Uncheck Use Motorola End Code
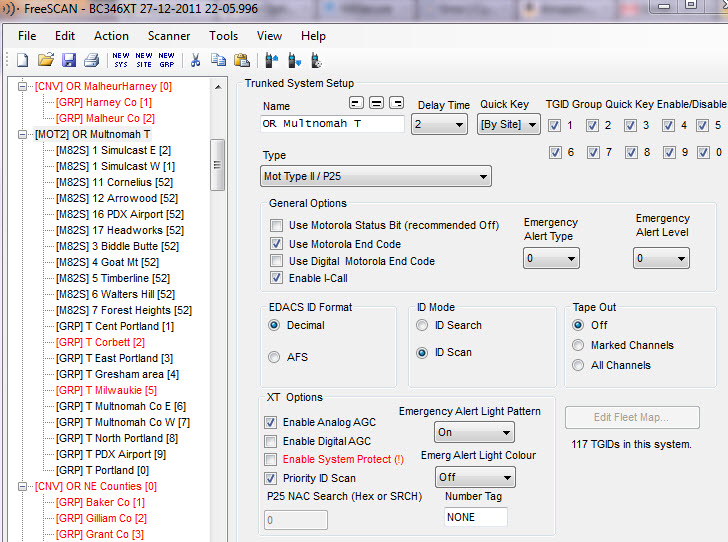Screen dimensions: 728x542 pyautogui.click(x=276, y=243)
